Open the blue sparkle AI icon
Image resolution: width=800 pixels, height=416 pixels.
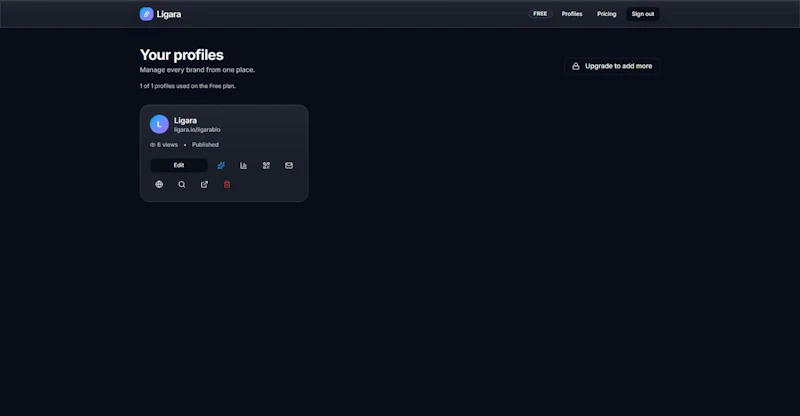tap(221, 165)
